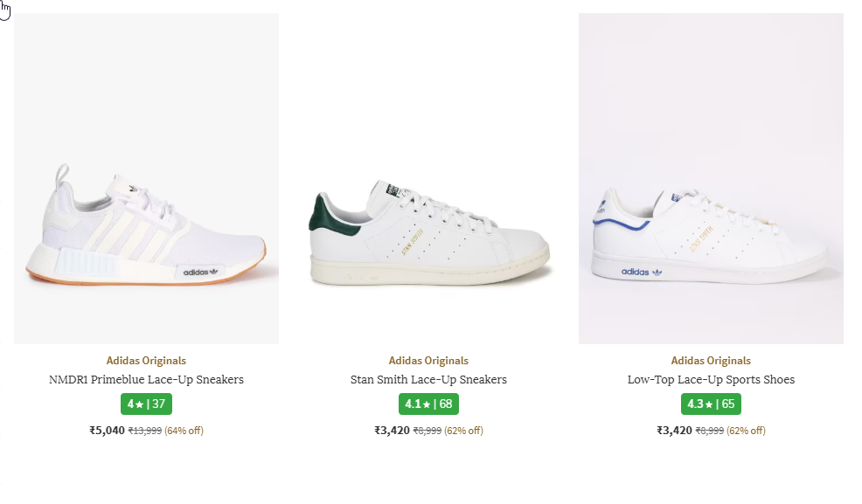Open the NMDR1 Primeblue sneaker product image

pyautogui.click(x=146, y=179)
